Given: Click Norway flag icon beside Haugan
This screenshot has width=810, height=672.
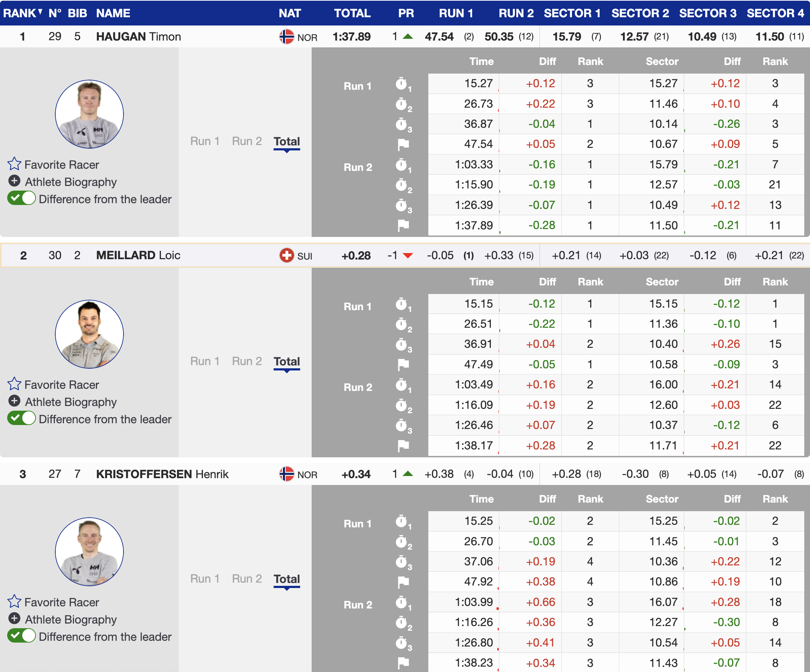Looking at the screenshot, I should coord(287,37).
